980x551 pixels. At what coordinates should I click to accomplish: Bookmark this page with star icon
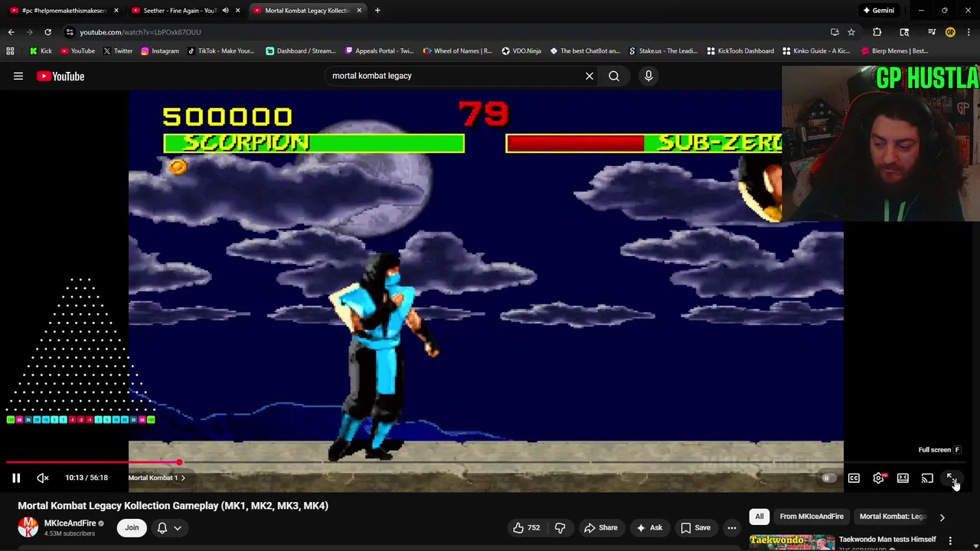pos(851,32)
